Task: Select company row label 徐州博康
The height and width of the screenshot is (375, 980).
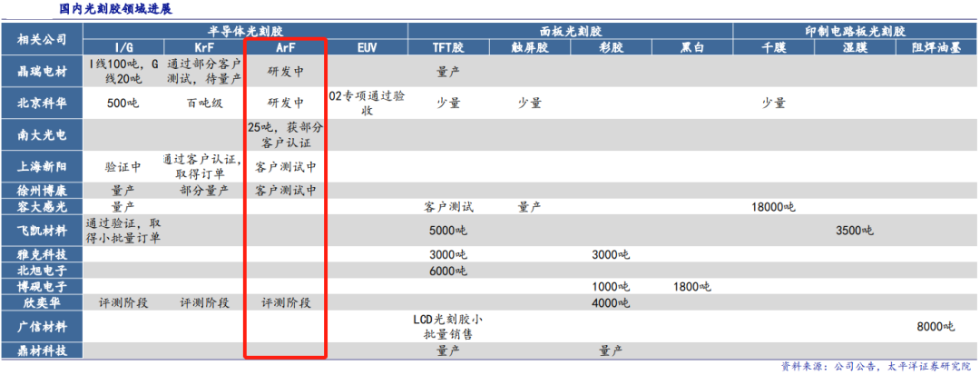Action: coord(42,191)
